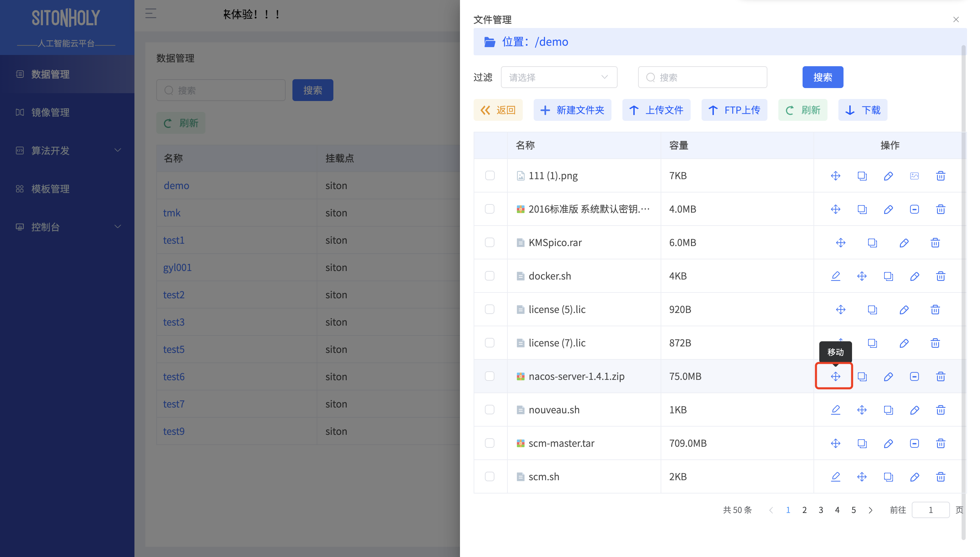
Task: Click the copy icon for scm-master.tar
Action: [x=862, y=443]
